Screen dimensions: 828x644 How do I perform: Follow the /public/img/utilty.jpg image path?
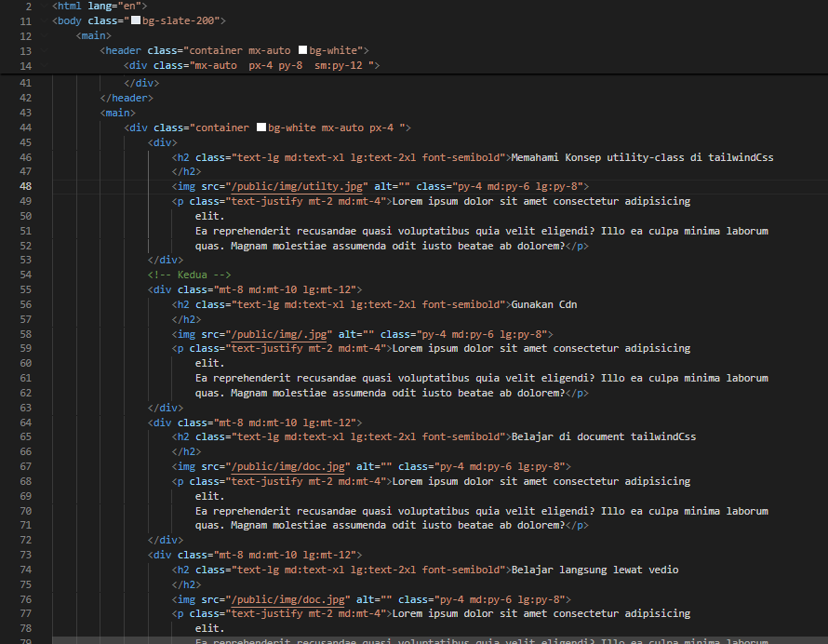click(x=297, y=186)
